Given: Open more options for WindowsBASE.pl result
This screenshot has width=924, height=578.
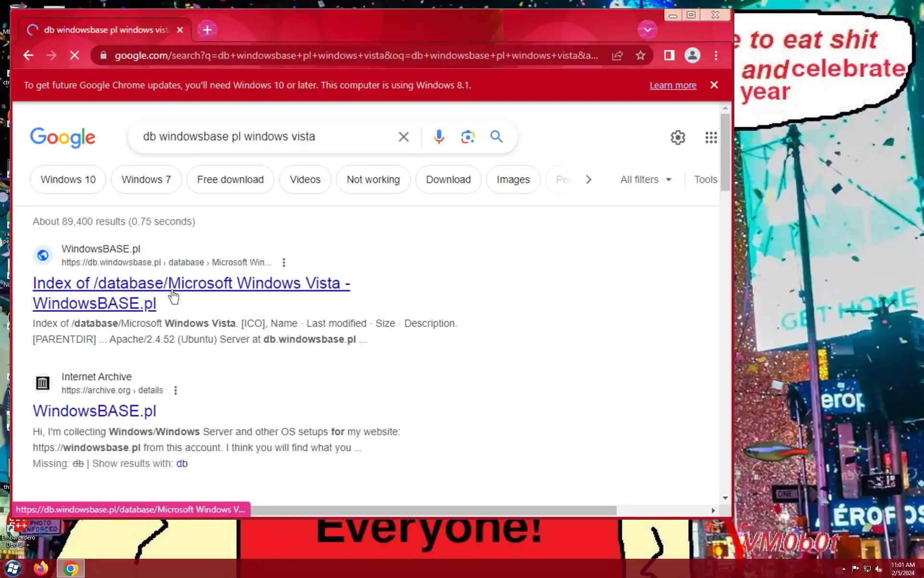Looking at the screenshot, I should (284, 263).
